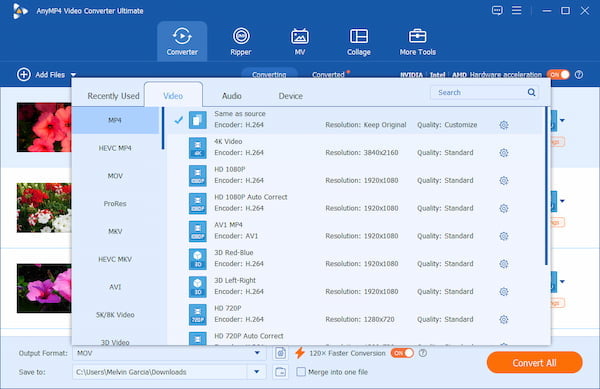
Task: Expand the Add Files dropdown arrow
Action: pos(73,75)
